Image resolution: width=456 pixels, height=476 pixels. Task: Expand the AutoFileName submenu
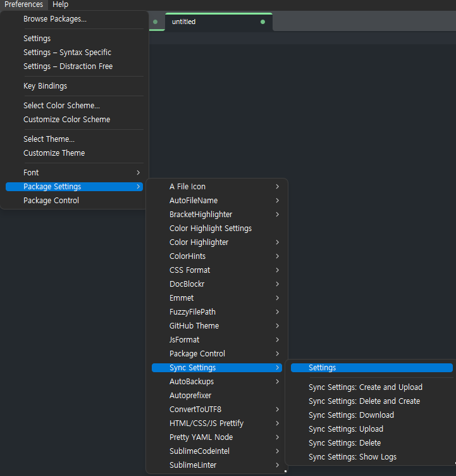tap(217, 201)
